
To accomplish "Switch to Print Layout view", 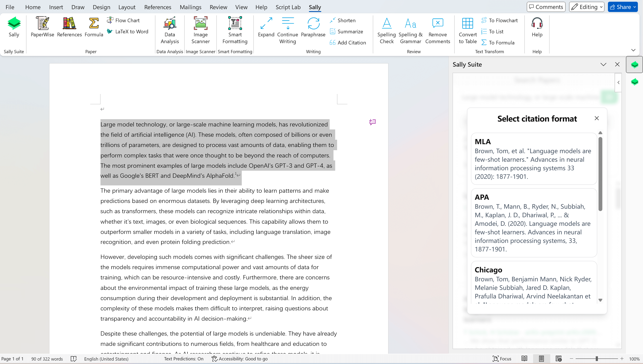I will pos(541,359).
